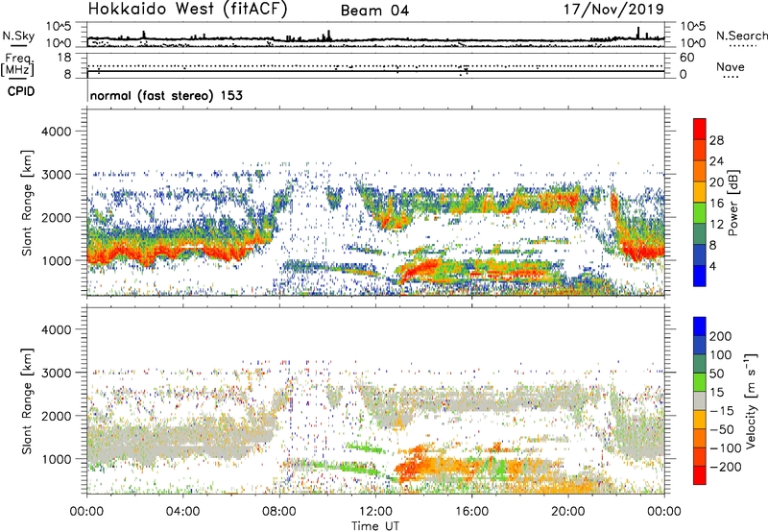Pick the yellow Power segment between 16 and 20

point(700,192)
